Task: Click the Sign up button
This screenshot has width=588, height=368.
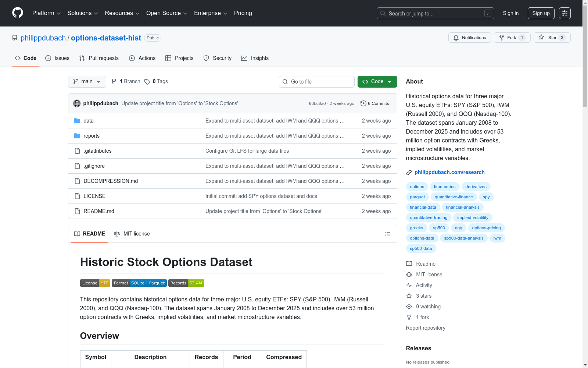Action: 541,13
